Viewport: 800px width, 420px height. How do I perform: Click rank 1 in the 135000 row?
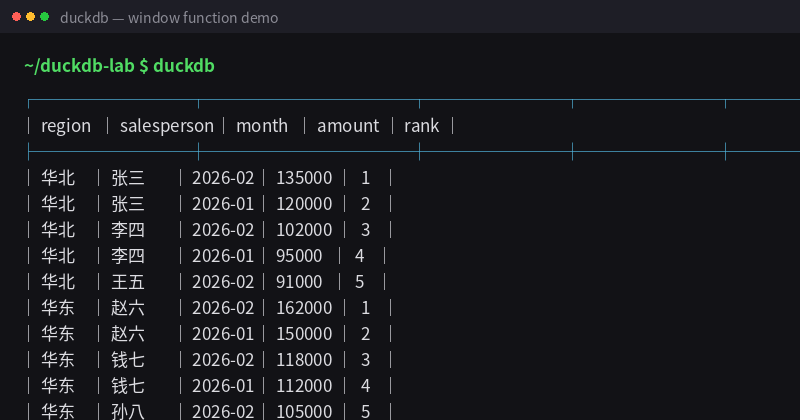pyautogui.click(x=365, y=178)
